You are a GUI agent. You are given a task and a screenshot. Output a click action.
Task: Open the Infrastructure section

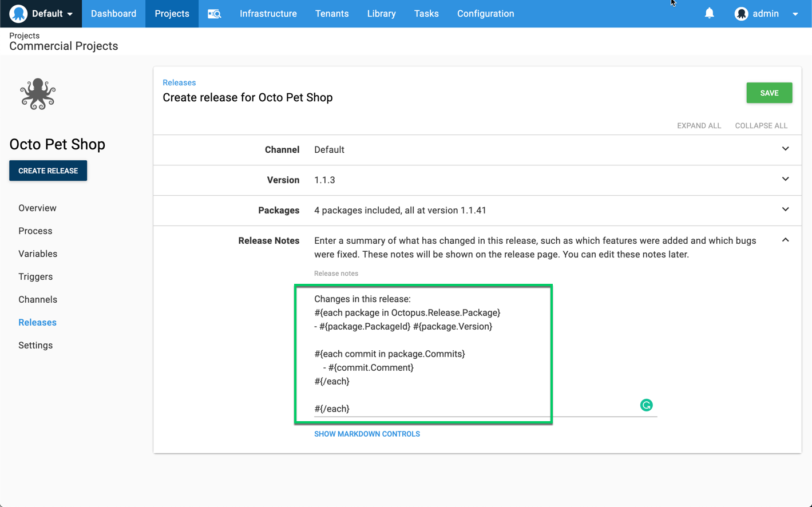(x=268, y=13)
